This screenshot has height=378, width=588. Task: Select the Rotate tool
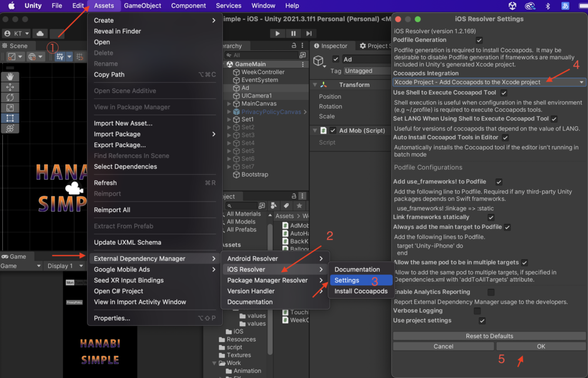click(x=10, y=98)
